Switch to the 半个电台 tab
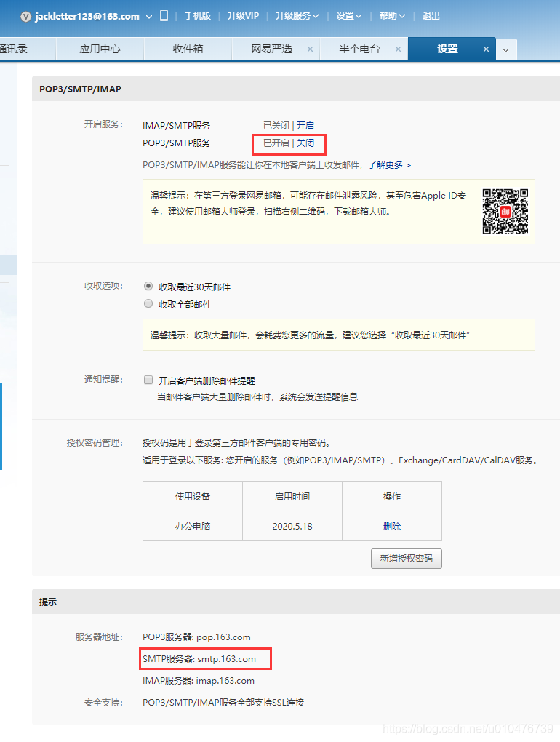Image resolution: width=560 pixels, height=742 pixels. pyautogui.click(x=359, y=49)
